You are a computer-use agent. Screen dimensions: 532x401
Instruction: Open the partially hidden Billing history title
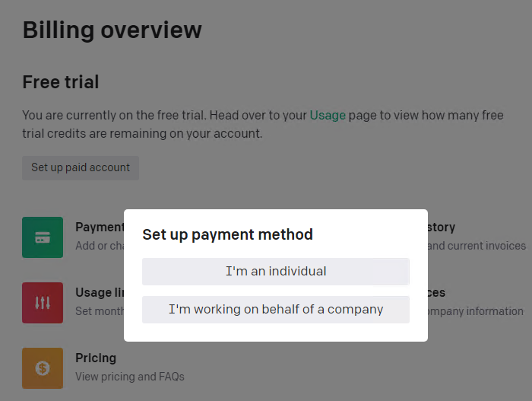[442, 227]
